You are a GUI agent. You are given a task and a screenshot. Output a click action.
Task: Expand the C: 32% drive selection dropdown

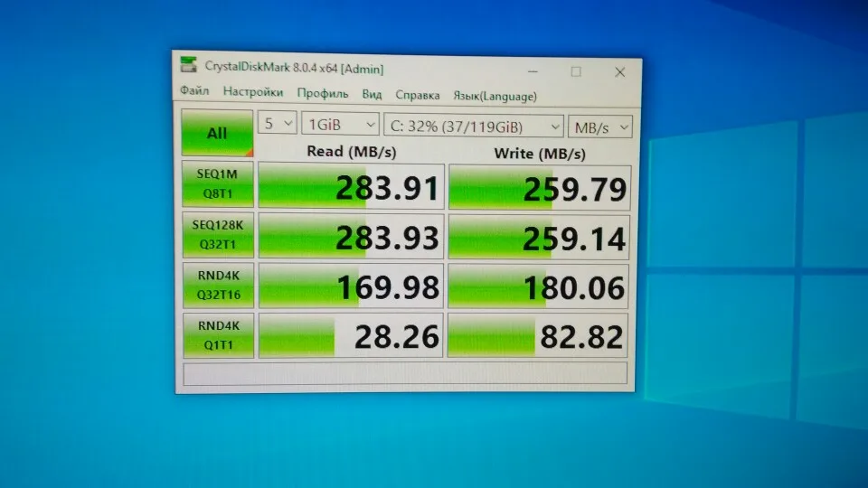tap(474, 127)
